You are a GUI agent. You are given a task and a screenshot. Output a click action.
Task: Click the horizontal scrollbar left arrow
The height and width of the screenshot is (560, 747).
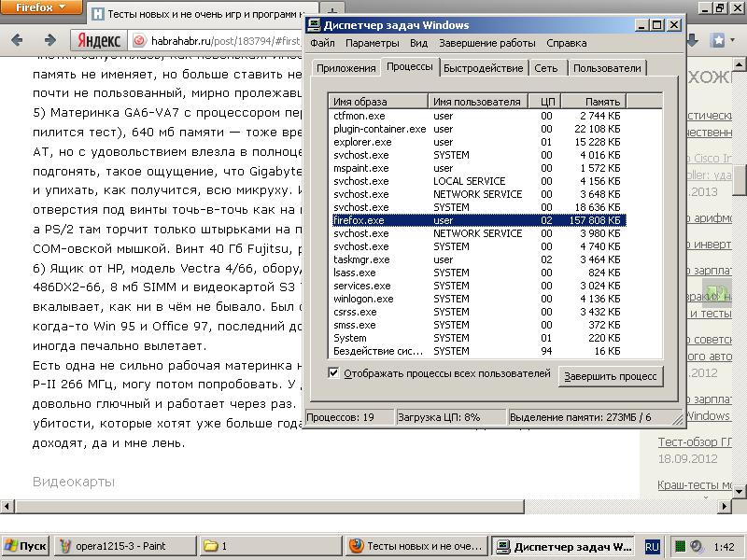[7, 507]
